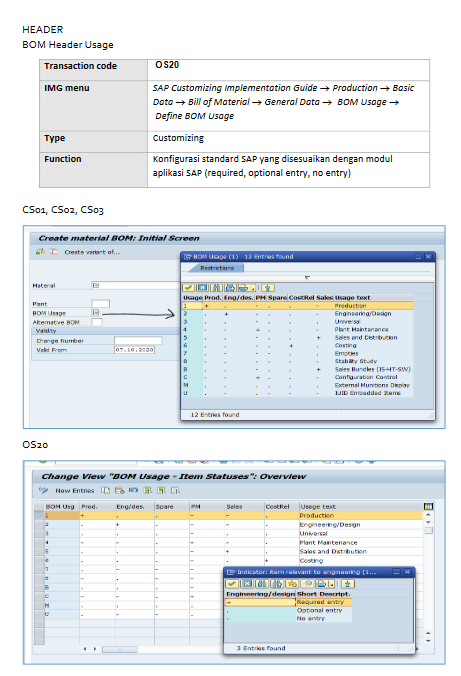Click first icon left of Create variant of
Viewport: 461px width, 676px height.
(x=40, y=252)
